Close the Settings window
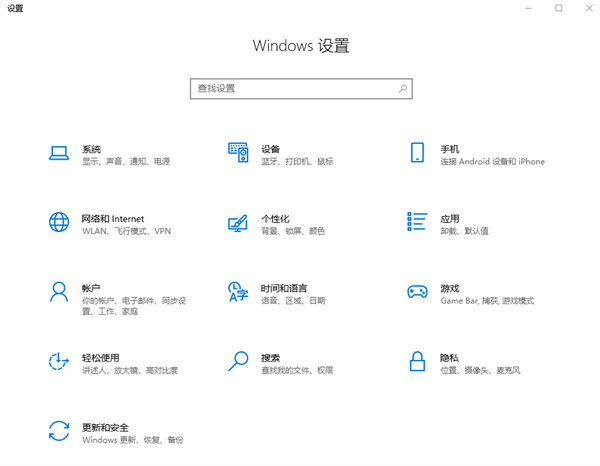This screenshot has height=466, width=600. (589, 8)
